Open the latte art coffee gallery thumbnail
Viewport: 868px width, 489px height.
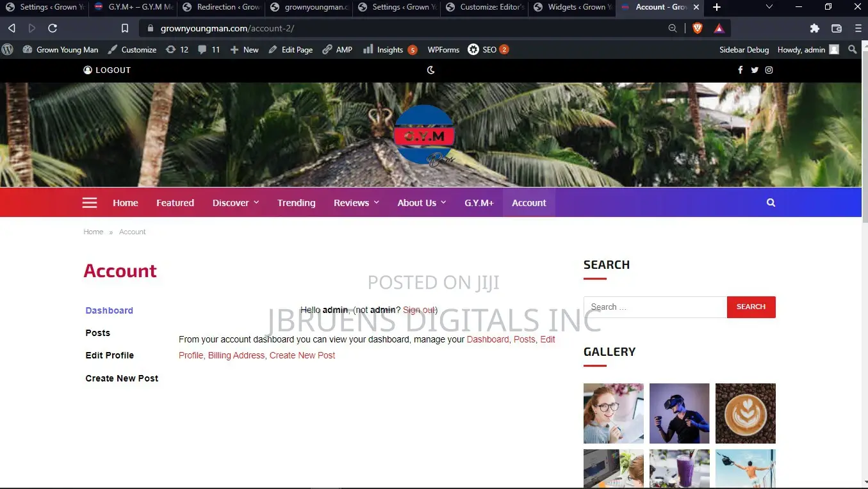pos(746,413)
